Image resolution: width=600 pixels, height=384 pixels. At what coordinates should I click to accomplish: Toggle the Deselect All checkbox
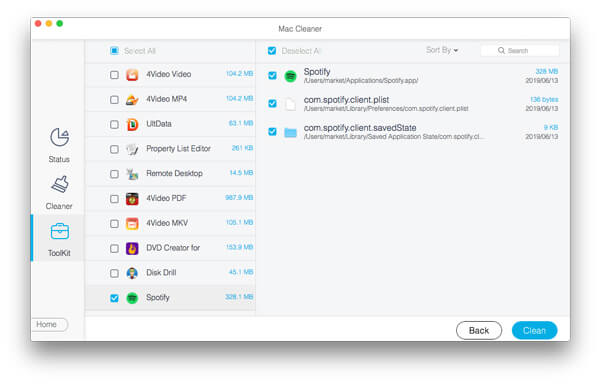[x=272, y=50]
